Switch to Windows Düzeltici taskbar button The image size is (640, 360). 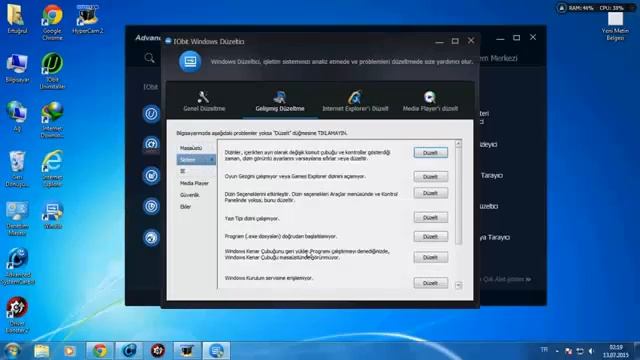tap(216, 351)
